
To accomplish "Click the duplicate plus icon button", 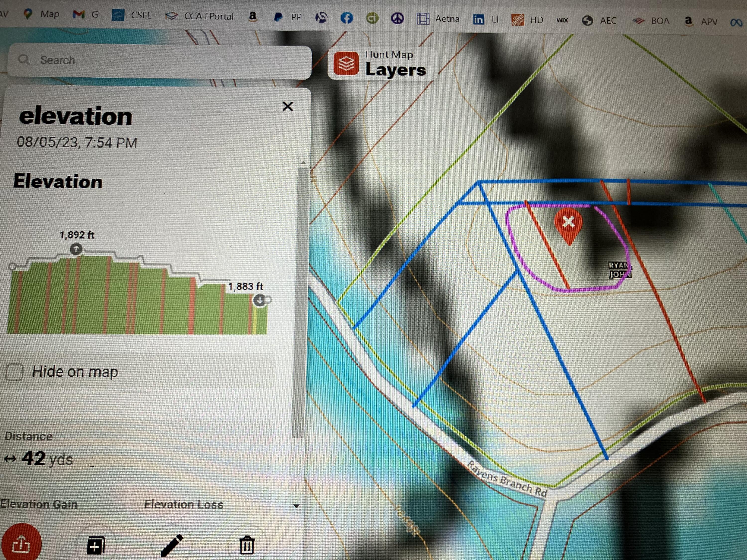I will click(x=96, y=545).
